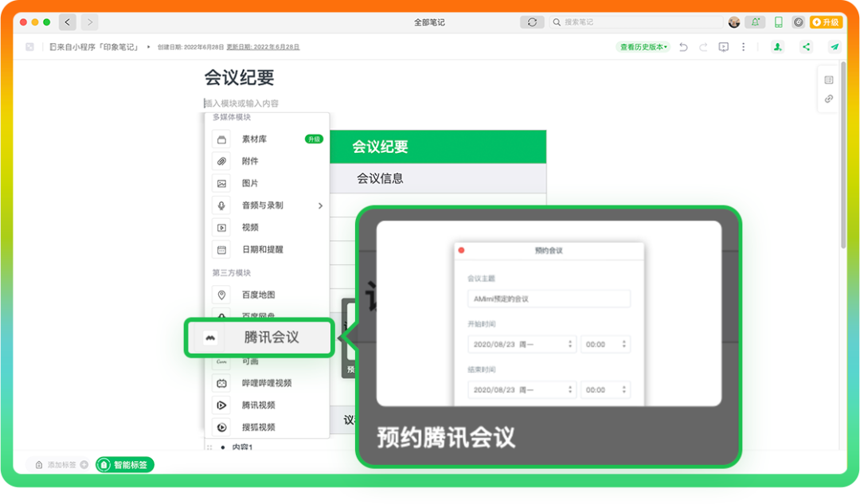This screenshot has height=504, width=860.
Task: Click the 升级 badge on the 素材库 row
Action: 314,139
